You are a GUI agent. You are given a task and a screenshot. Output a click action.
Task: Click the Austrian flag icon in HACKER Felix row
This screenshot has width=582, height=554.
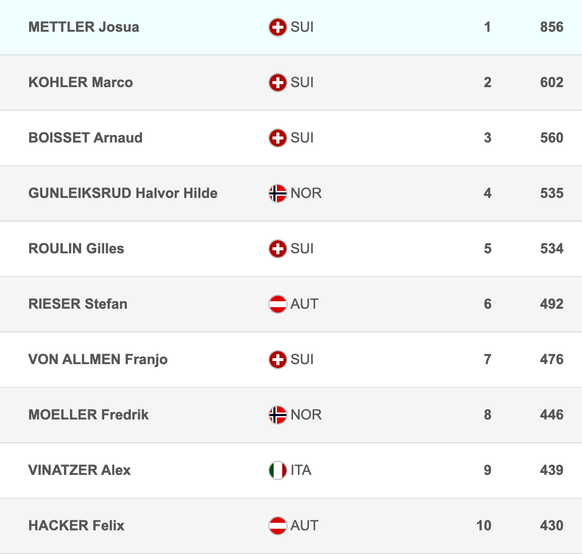point(278,526)
